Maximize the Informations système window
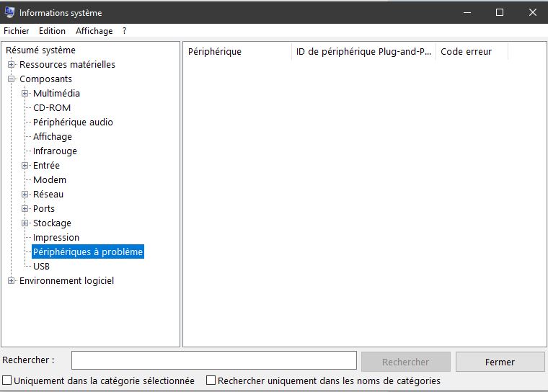 [500, 12]
